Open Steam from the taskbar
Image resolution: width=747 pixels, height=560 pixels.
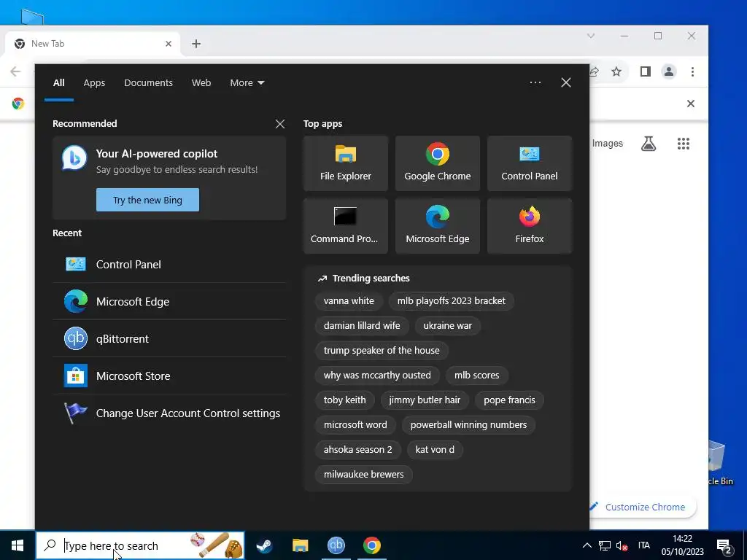click(264, 545)
